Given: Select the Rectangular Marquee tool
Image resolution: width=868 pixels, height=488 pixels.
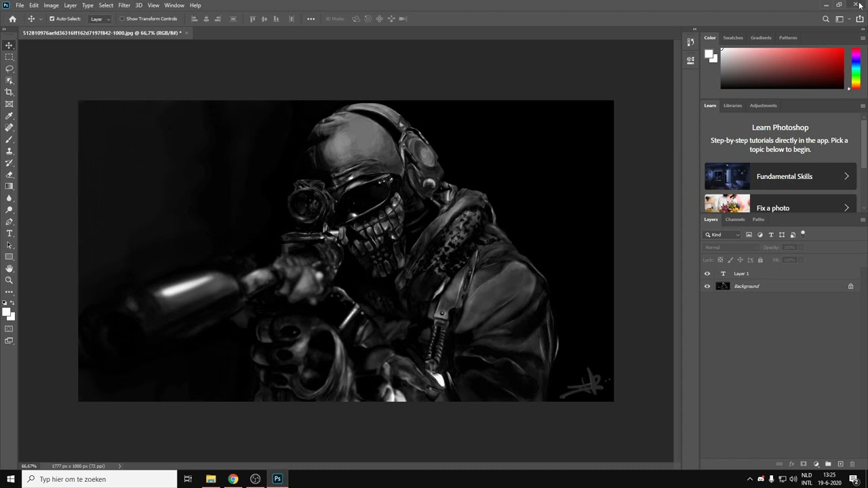Looking at the screenshot, I should (x=9, y=57).
